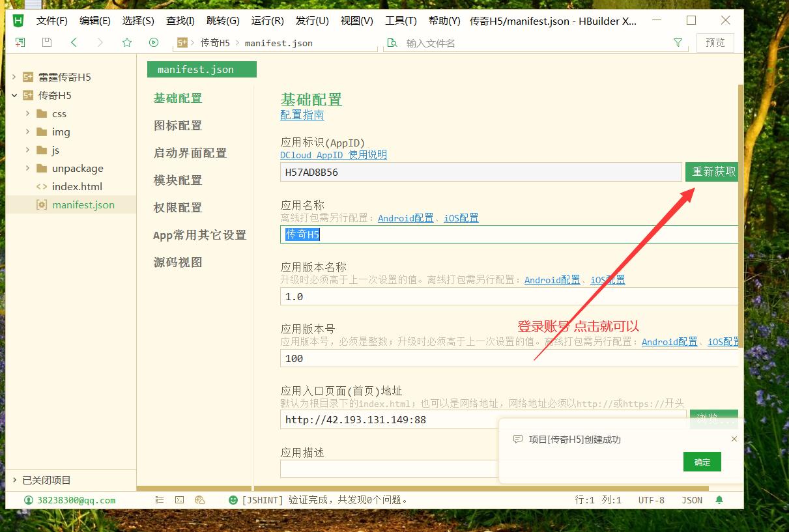Click the notification bell icon
The image size is (789, 532).
(x=719, y=500)
